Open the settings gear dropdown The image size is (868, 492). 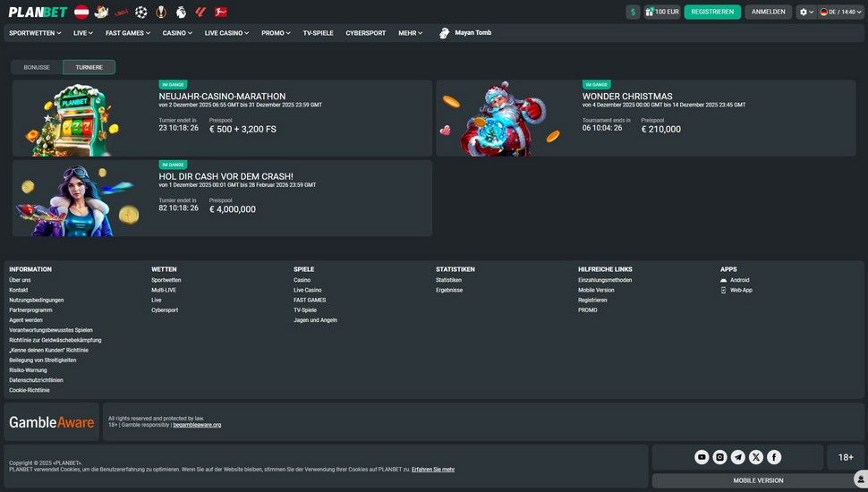coord(806,12)
